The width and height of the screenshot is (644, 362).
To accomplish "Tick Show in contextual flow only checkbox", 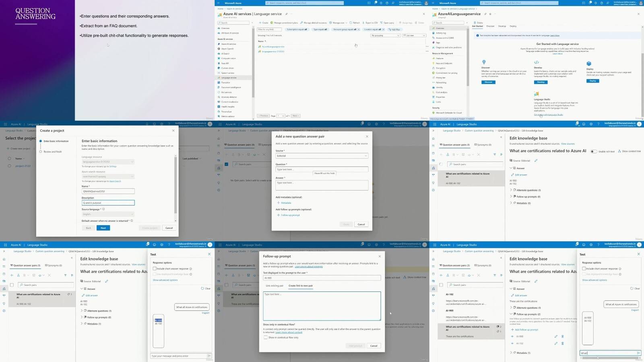I will tap(266, 337).
